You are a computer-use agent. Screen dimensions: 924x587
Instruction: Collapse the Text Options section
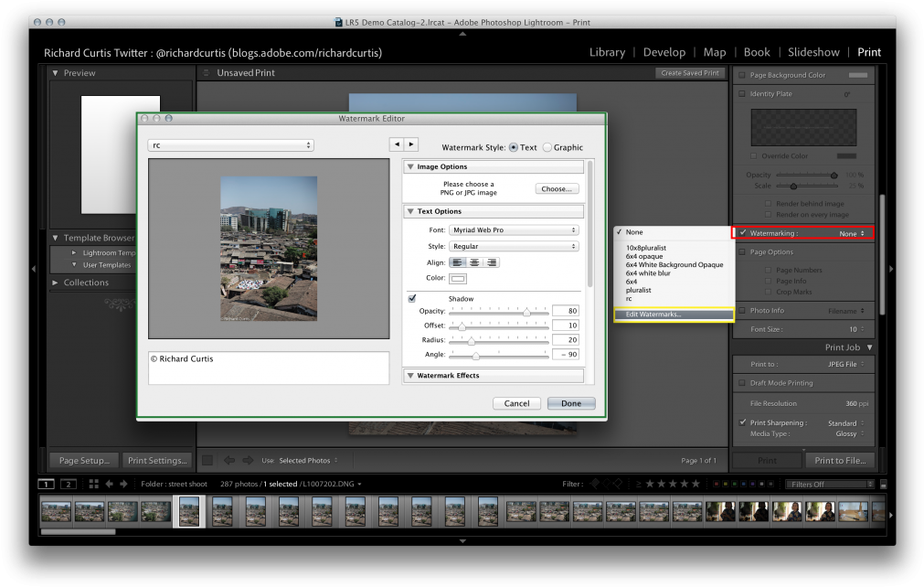click(410, 211)
